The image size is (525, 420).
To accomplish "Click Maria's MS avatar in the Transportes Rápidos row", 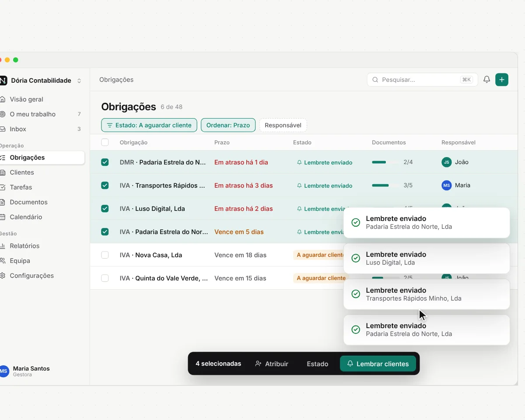I will 447,185.
